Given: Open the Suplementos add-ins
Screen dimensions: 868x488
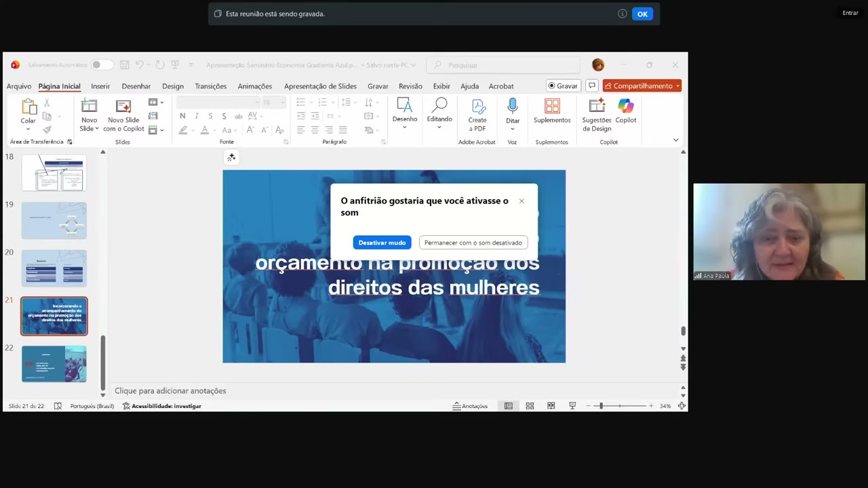Looking at the screenshot, I should 552,111.
